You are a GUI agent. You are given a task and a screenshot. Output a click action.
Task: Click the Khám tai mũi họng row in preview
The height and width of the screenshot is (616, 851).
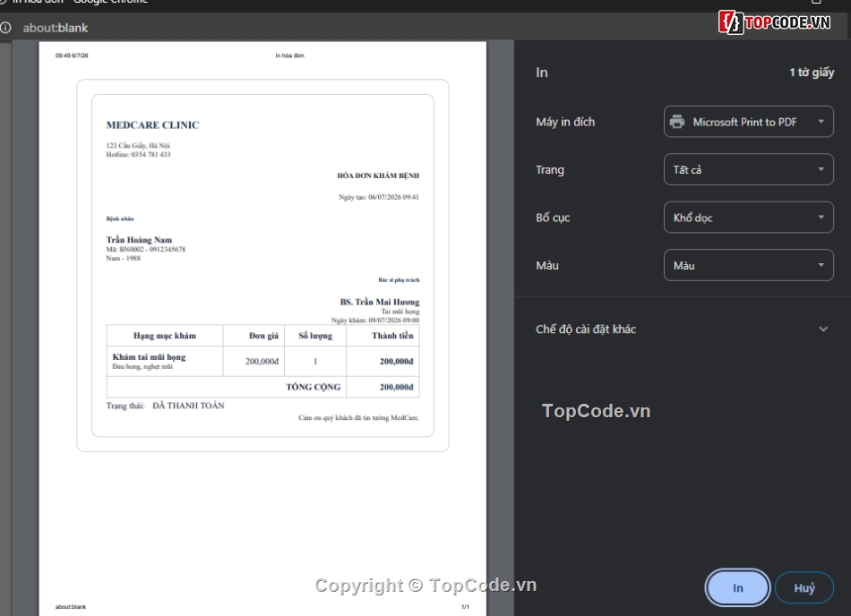point(262,361)
